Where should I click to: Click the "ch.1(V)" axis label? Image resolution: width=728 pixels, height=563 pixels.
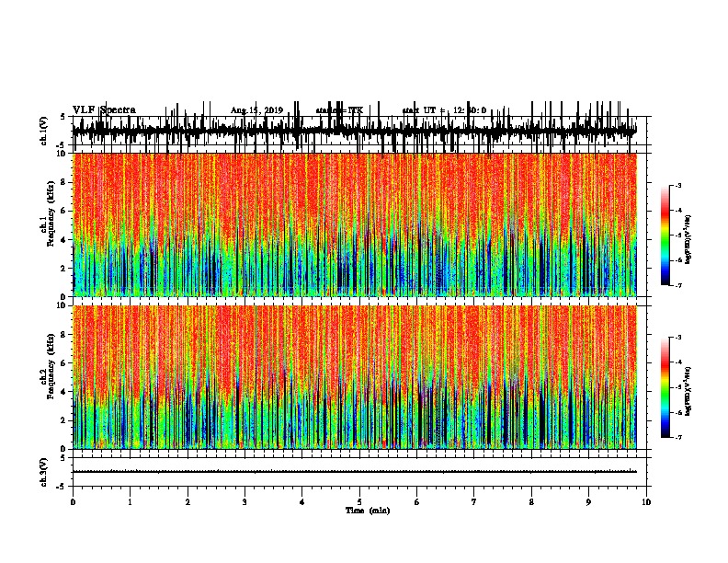(44, 131)
